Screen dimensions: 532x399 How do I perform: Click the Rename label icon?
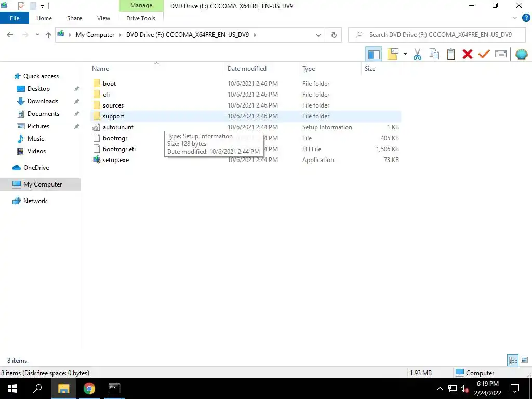501,54
